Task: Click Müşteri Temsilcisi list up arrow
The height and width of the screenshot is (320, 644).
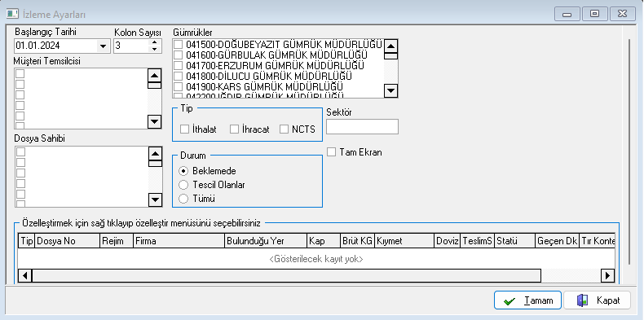Action: 155,76
